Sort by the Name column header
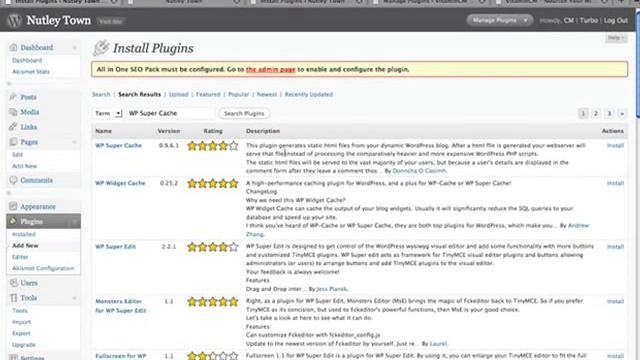 104,131
